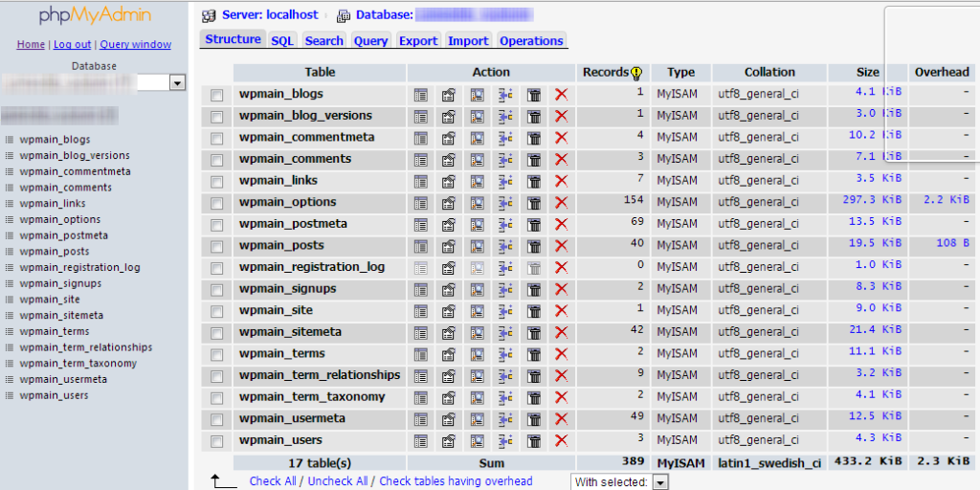Click wpmain_terms table name in main list

pyautogui.click(x=282, y=353)
